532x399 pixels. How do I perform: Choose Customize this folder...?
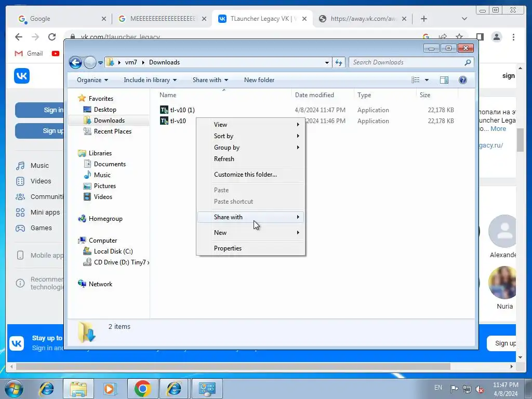click(251, 175)
